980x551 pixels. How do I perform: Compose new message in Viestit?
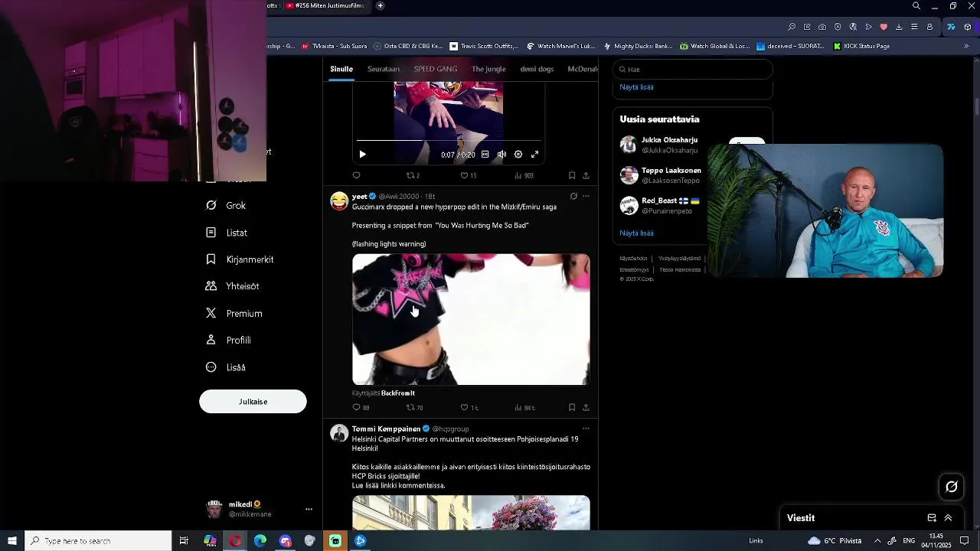coord(932,518)
